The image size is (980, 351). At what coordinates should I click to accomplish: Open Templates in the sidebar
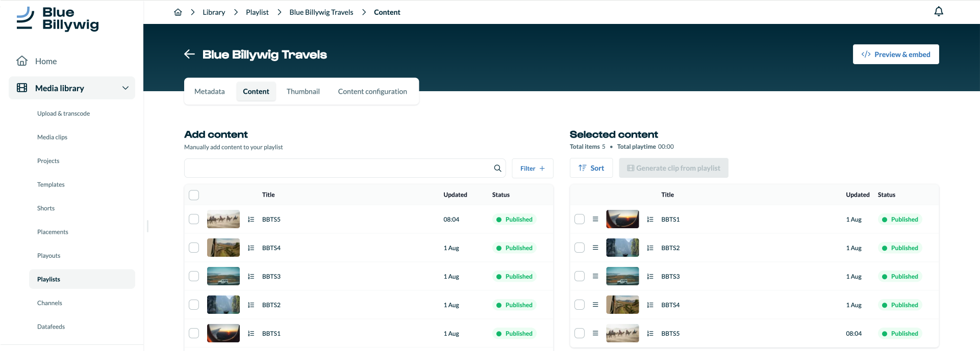51,184
